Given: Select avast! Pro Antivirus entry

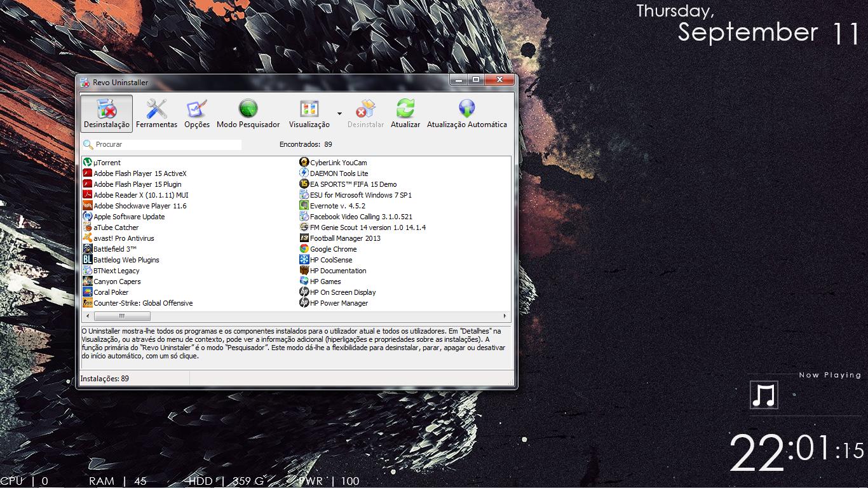Looking at the screenshot, I should click(123, 238).
